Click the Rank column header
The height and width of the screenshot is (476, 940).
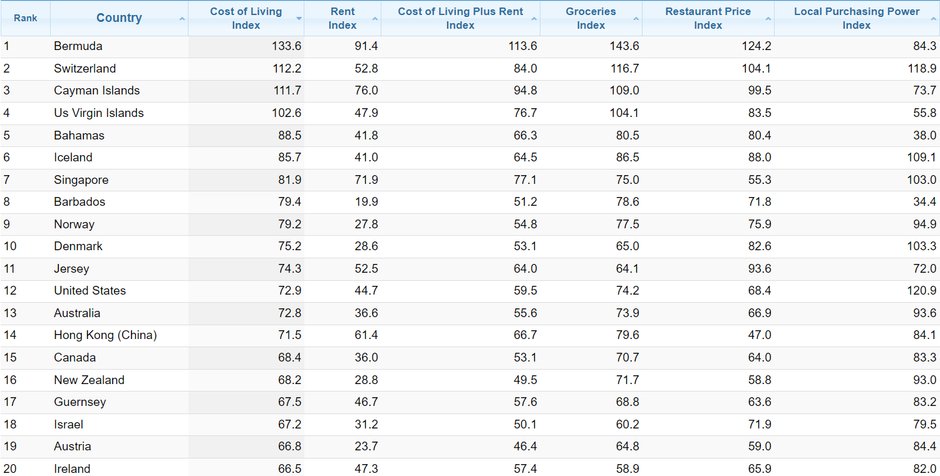[25, 18]
